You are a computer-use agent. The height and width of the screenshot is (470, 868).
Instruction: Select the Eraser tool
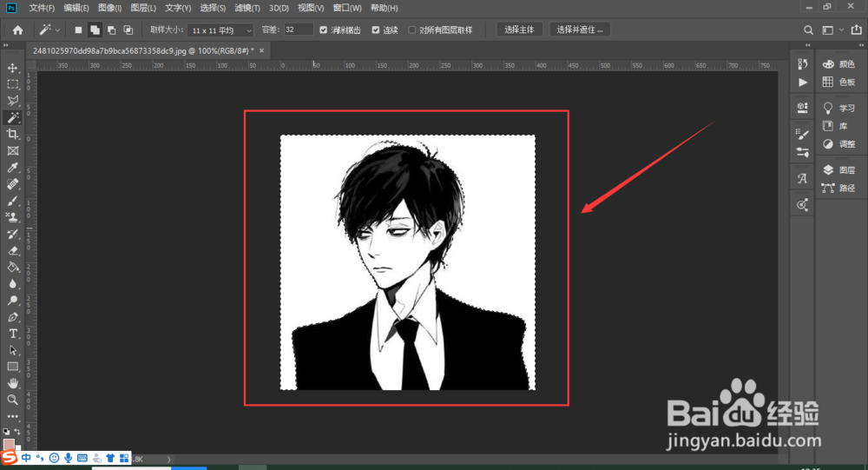pos(13,250)
